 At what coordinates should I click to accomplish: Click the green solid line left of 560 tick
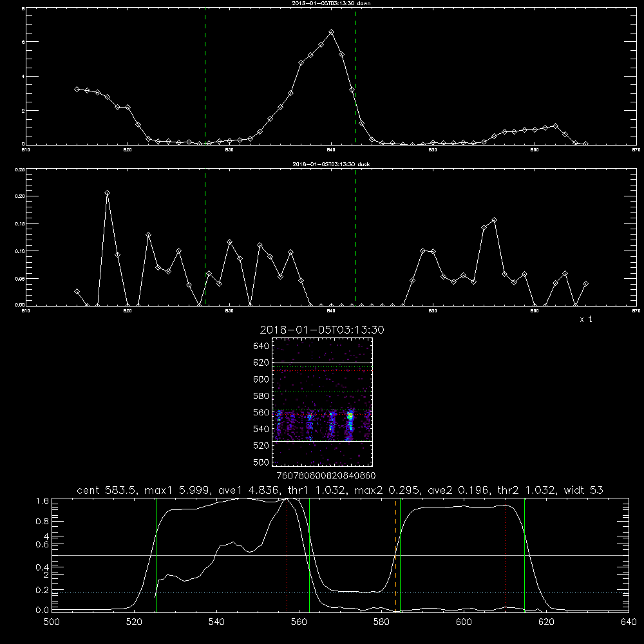[x=309, y=554]
